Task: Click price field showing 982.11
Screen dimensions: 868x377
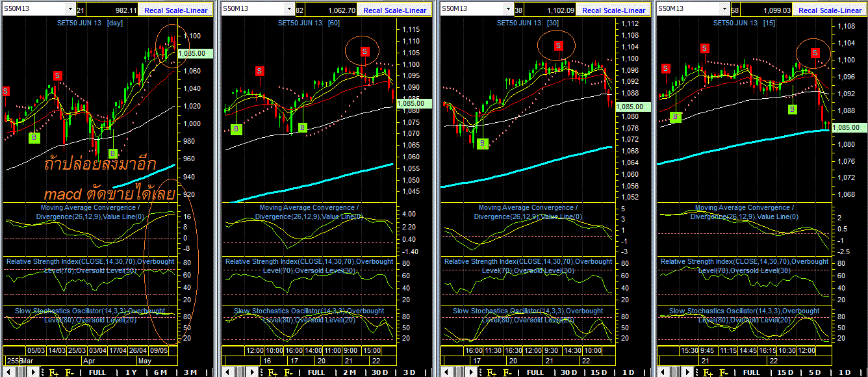Action: tap(112, 10)
